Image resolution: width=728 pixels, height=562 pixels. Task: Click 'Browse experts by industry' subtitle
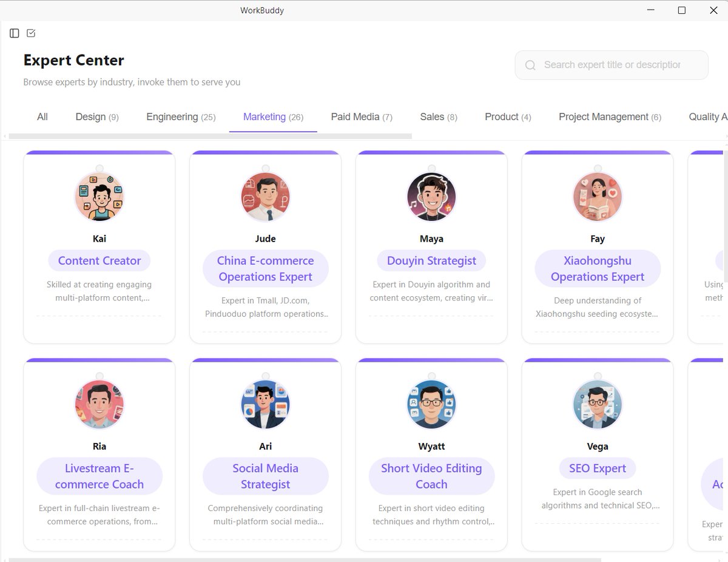pos(132,82)
